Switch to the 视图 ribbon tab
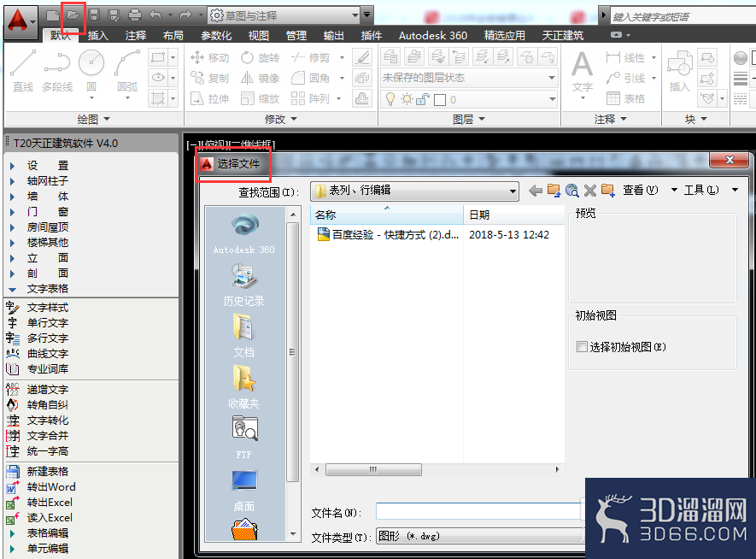756x559 pixels. point(259,36)
